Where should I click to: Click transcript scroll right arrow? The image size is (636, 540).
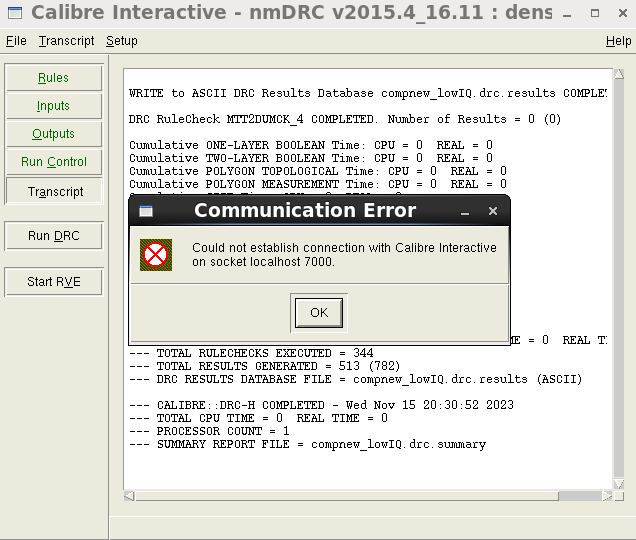pyautogui.click(x=607, y=496)
